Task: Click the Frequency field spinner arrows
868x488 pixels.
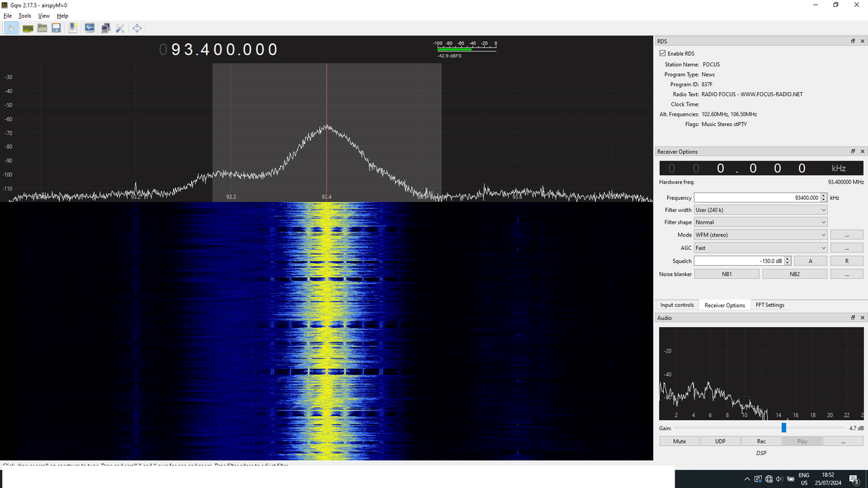Action: coord(824,198)
